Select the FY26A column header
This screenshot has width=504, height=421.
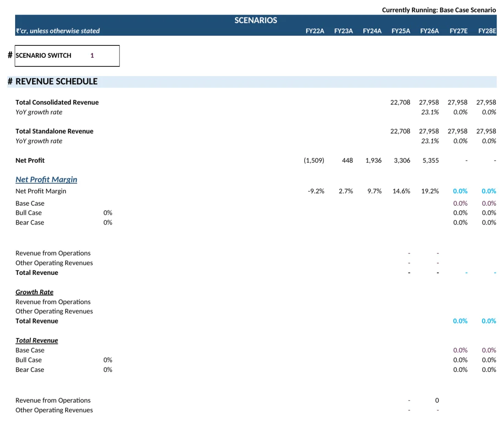click(x=429, y=31)
